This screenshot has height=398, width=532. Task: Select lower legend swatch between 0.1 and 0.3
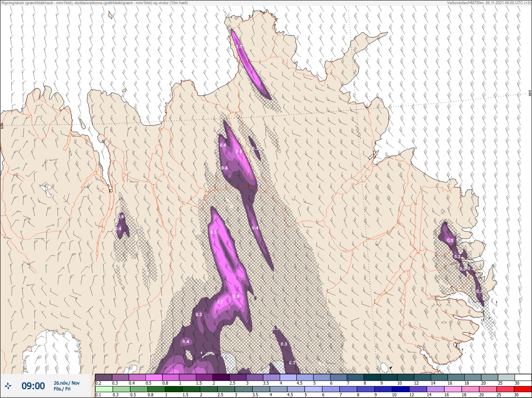103,389
